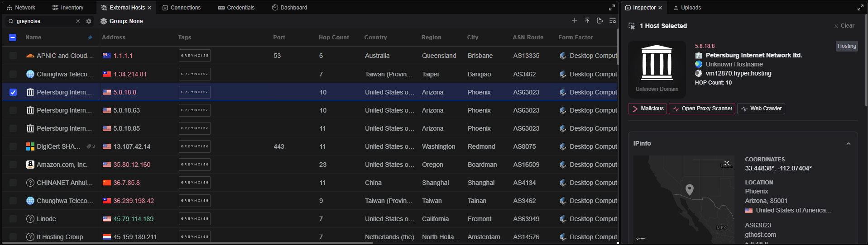Screen dimensions: 868x245
Task: Expand the Inspector panel to fullscreen
Action: [x=860, y=8]
